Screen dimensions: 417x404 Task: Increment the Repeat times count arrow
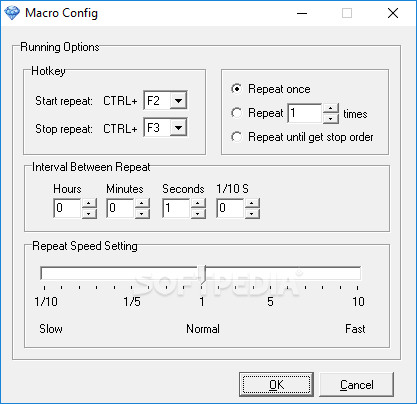(x=330, y=108)
